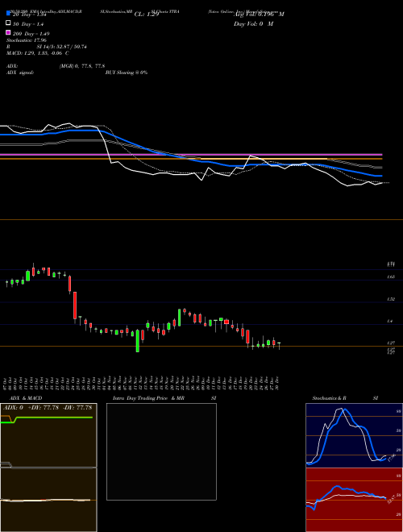
Task: Click the green ADX line in the ADX panel
Action: click(54, 418)
